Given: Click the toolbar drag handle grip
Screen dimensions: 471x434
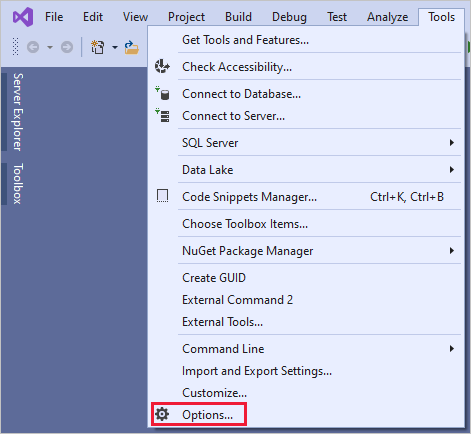Looking at the screenshot, I should [15, 46].
